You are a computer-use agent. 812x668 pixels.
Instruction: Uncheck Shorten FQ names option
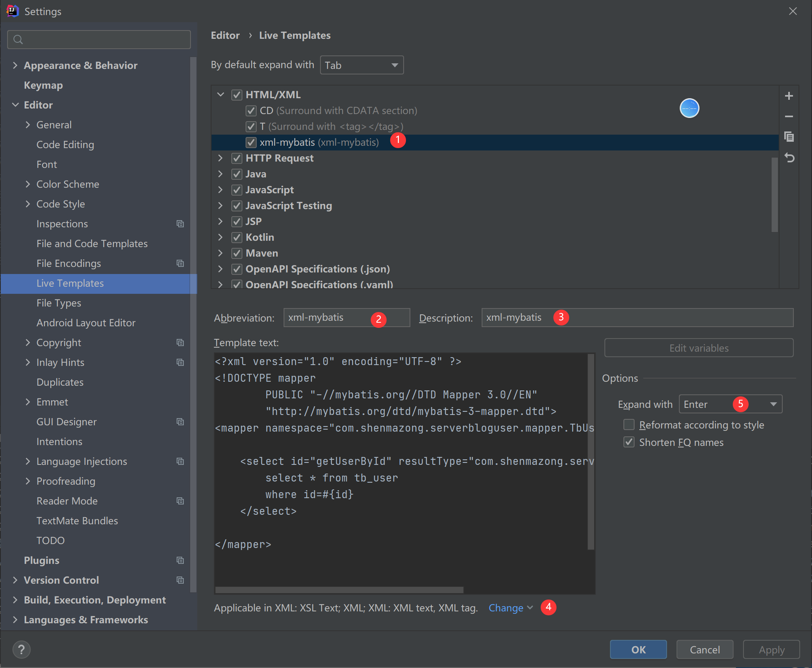point(629,442)
